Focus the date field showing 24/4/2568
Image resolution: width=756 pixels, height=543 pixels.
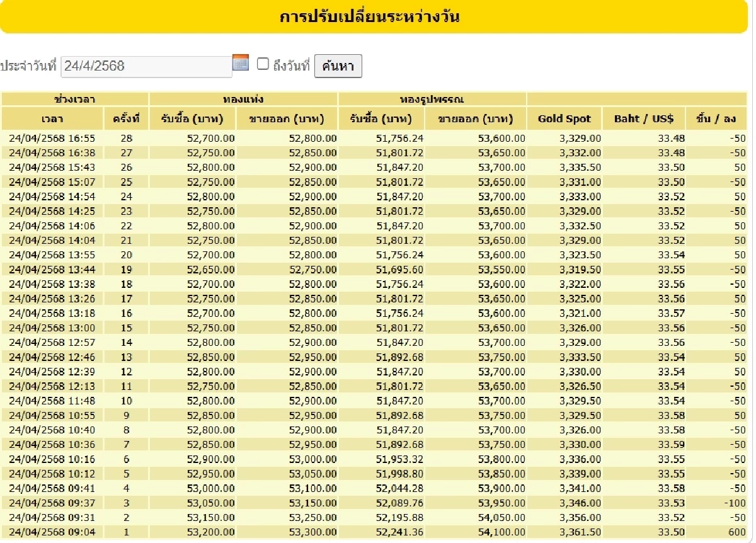click(x=146, y=66)
